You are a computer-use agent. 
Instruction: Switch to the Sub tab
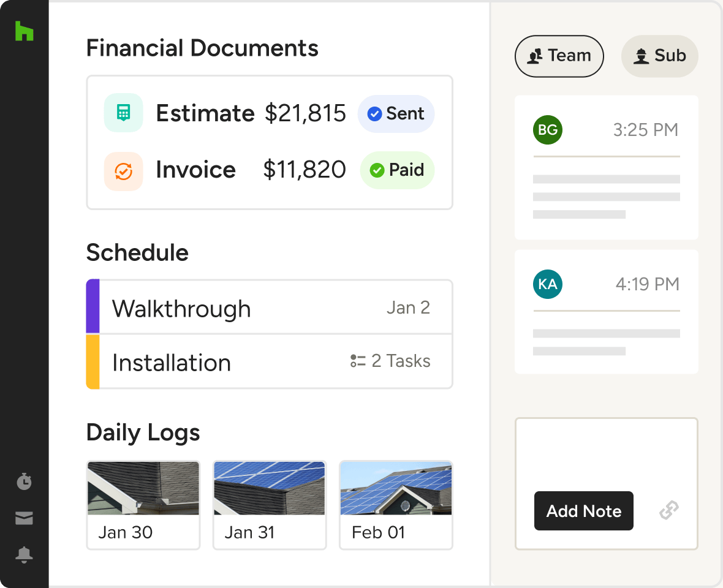tap(660, 56)
